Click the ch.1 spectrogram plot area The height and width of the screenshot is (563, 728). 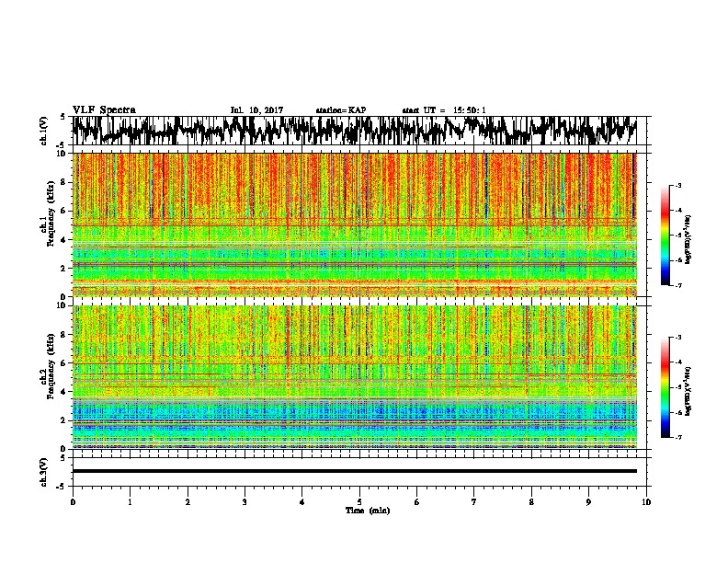[355, 224]
